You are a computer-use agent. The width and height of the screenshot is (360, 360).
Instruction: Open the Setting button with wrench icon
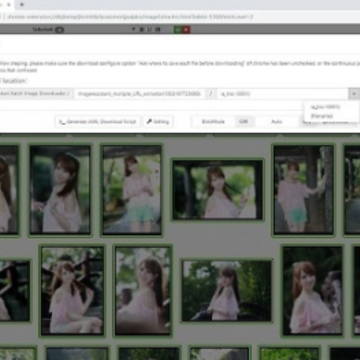click(x=158, y=122)
